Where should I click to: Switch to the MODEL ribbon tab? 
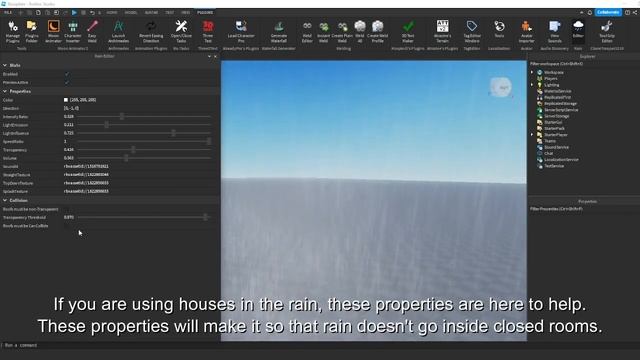(131, 13)
